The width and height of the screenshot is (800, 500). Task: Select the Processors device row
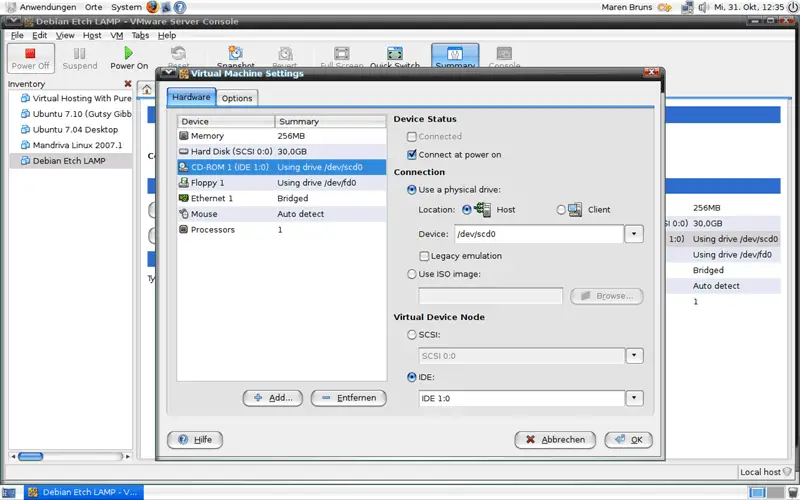point(281,230)
